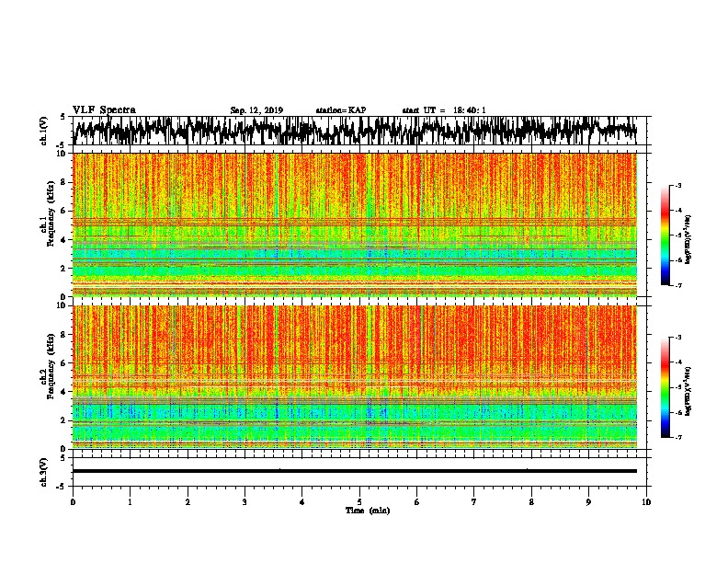The width and height of the screenshot is (728, 563).
Task: Click the "5" tick on ch.1(V) axis
Action: [x=63, y=117]
